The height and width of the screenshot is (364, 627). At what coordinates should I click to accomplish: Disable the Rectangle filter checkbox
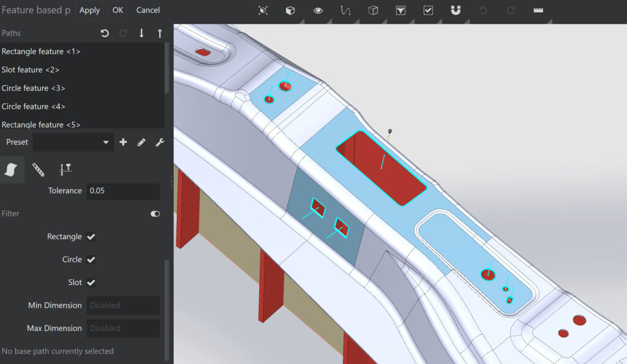pos(91,237)
